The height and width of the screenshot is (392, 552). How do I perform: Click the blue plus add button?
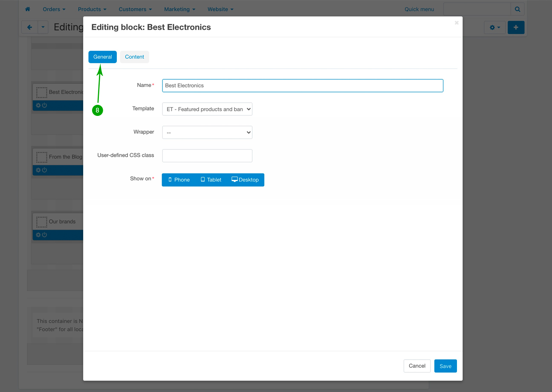(x=516, y=27)
